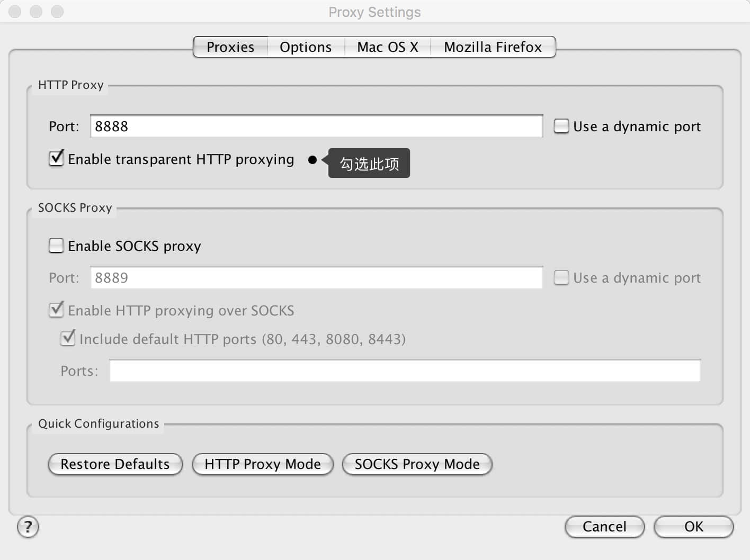Enable the SOCKS proxy
The height and width of the screenshot is (560, 750).
point(56,245)
